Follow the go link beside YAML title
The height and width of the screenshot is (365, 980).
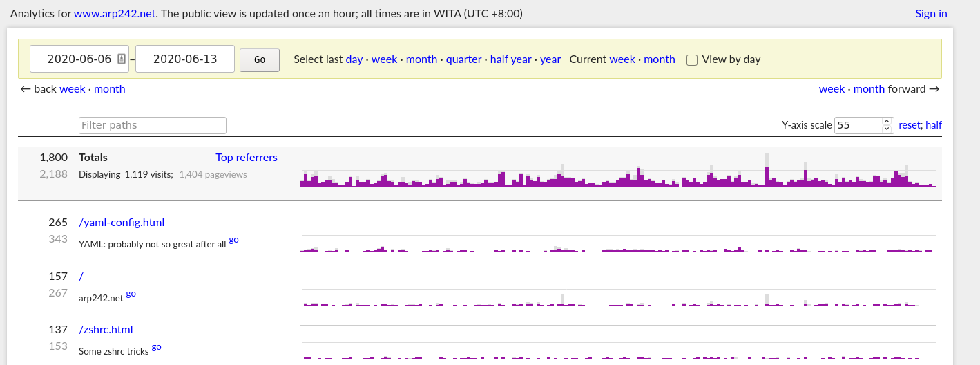click(234, 240)
